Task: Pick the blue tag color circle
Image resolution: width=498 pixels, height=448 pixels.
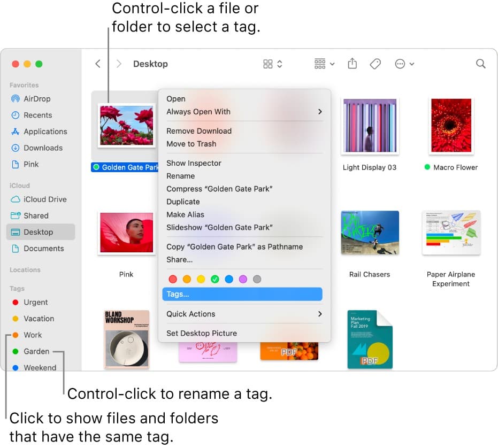Action: point(229,279)
